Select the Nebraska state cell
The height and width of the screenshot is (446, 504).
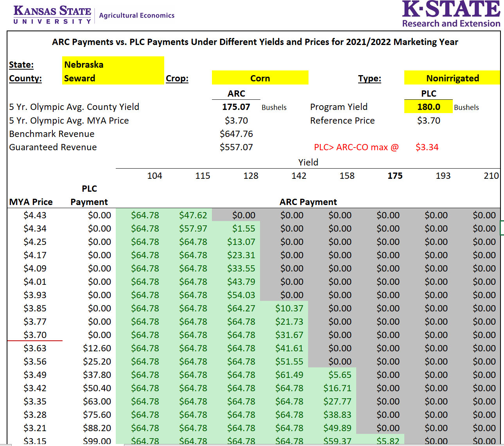(113, 65)
